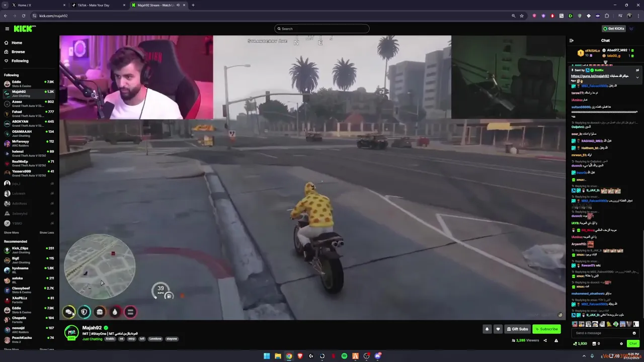This screenshot has height=362, width=644.
Task: Close the Majah92 Stream browser tab
Action: (x=184, y=5)
